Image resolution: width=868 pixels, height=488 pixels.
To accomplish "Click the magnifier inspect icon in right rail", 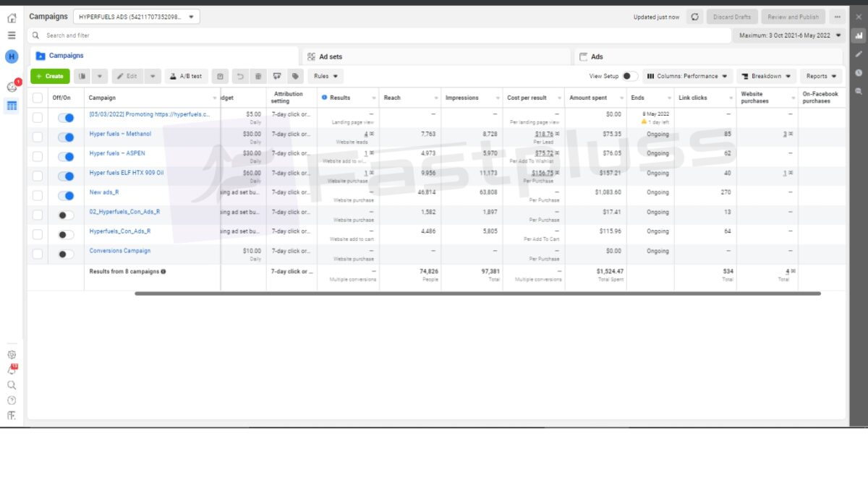I will pyautogui.click(x=859, y=91).
